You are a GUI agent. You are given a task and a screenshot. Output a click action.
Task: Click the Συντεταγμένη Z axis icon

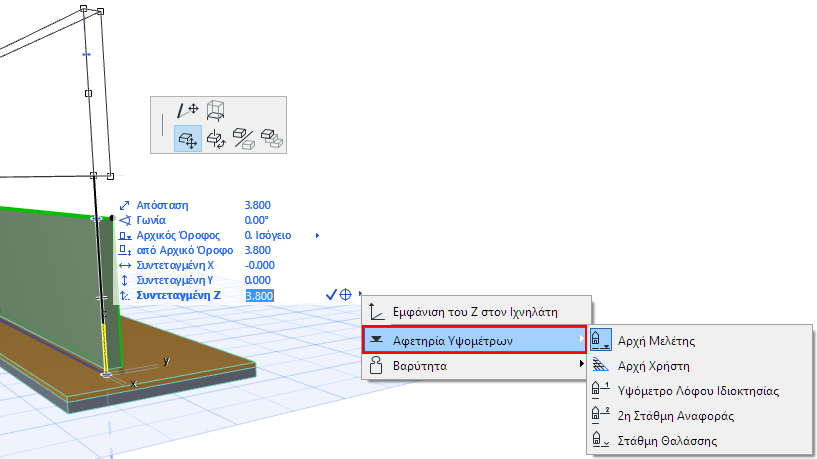[125, 295]
